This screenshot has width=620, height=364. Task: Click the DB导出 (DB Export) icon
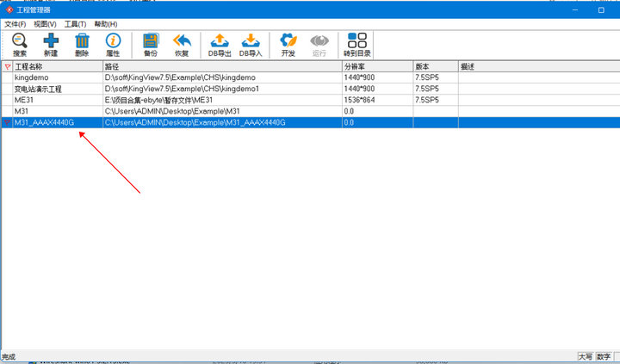(x=219, y=45)
